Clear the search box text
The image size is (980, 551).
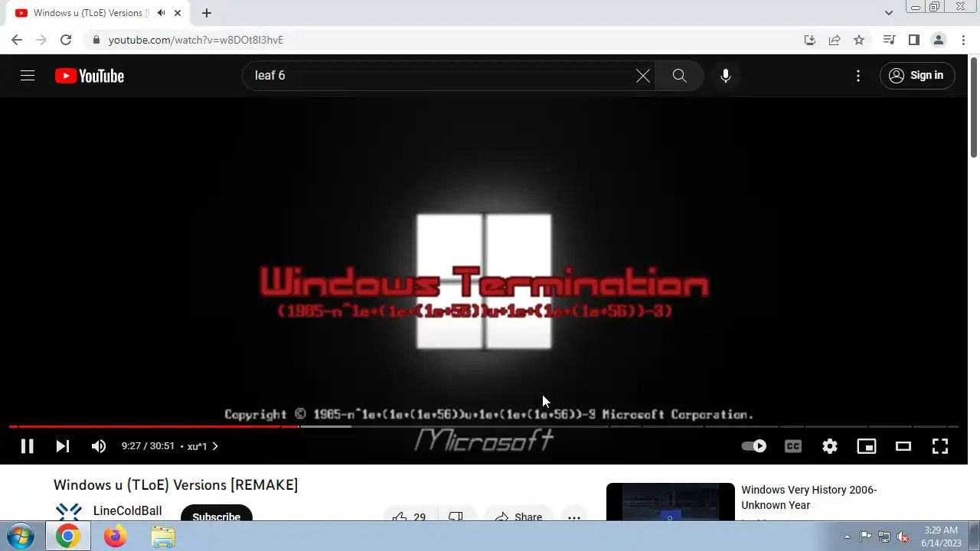[x=643, y=76]
